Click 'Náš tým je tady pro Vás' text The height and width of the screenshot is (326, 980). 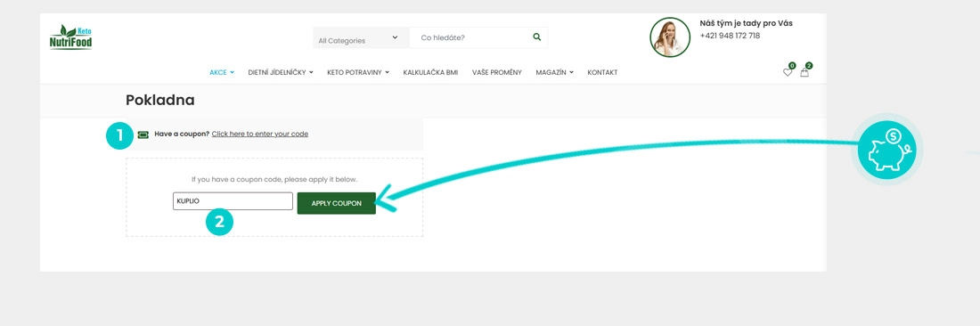[747, 23]
